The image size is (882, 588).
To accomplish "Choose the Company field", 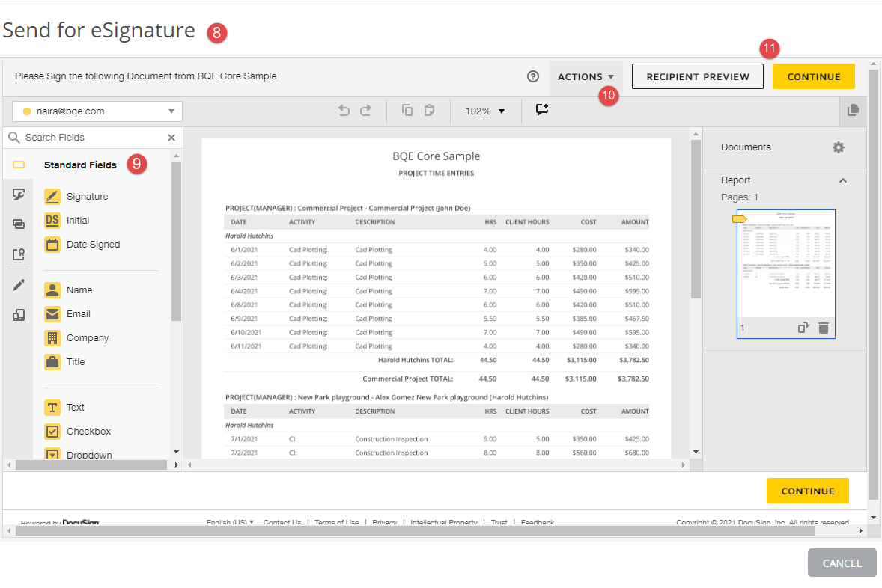I will 76,338.
